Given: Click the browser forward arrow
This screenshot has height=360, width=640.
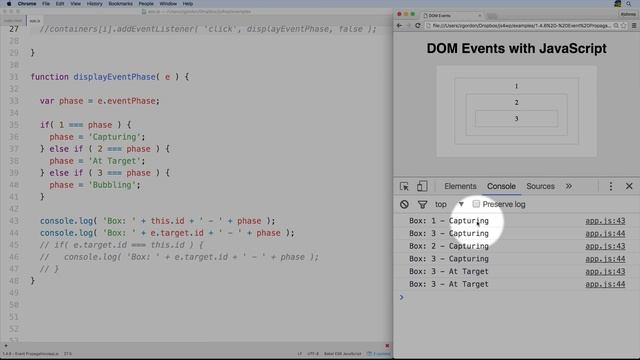Looking at the screenshot, I should click(408, 25).
